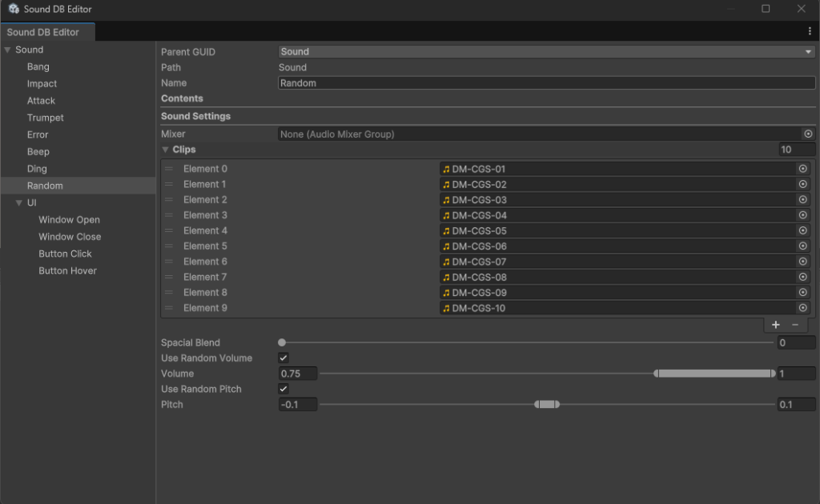Click the plus icon to add clip
This screenshot has height=504, width=820.
coord(775,325)
